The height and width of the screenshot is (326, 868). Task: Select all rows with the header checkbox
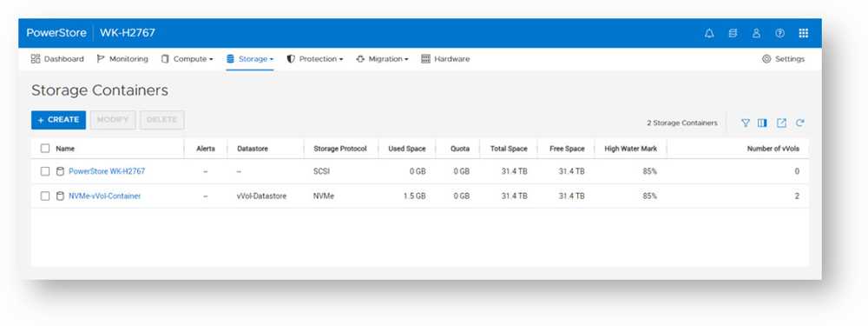[x=45, y=149]
